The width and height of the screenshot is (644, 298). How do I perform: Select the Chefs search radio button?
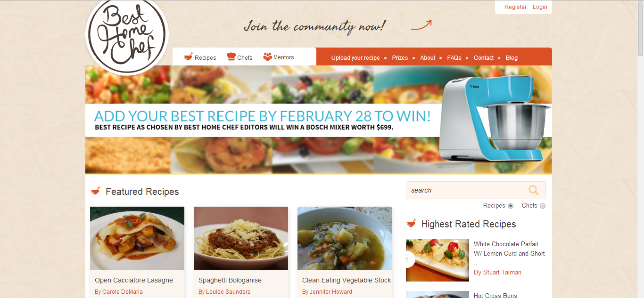[543, 206]
